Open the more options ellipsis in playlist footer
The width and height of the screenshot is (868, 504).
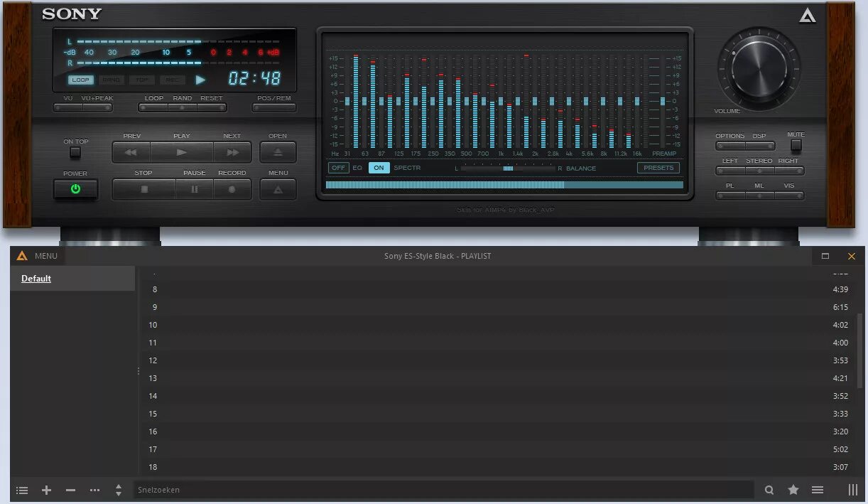click(94, 490)
